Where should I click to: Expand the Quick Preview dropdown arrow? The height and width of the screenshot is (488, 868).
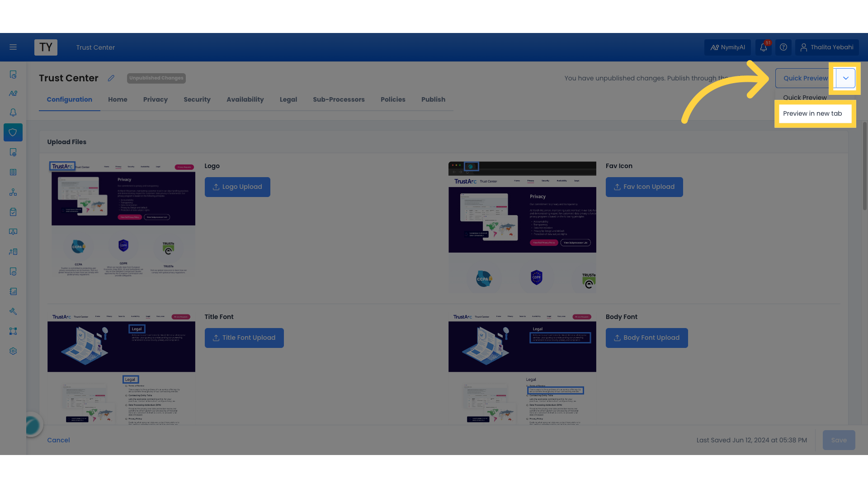click(845, 78)
